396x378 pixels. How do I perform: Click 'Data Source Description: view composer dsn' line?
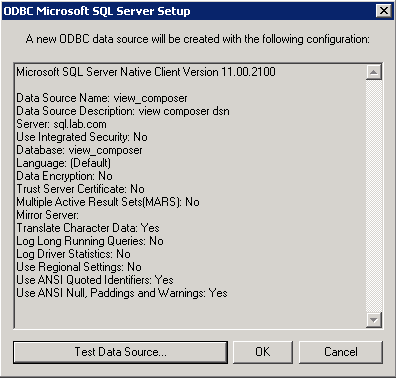click(x=123, y=111)
